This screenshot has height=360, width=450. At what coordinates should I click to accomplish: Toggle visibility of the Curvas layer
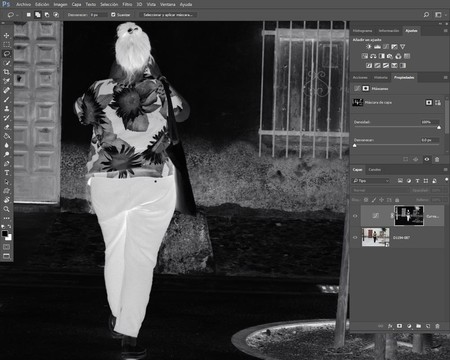[x=355, y=216]
